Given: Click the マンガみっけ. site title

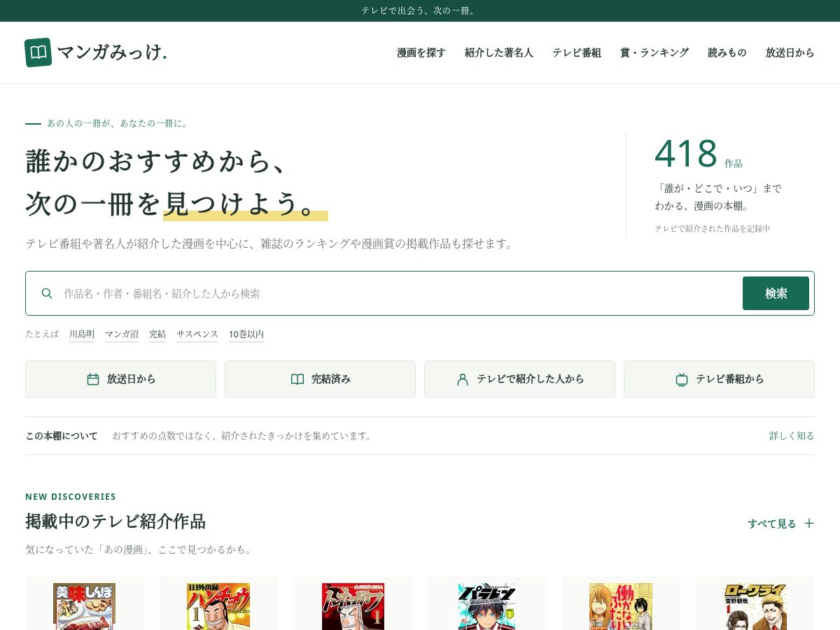Looking at the screenshot, I should click(112, 52).
